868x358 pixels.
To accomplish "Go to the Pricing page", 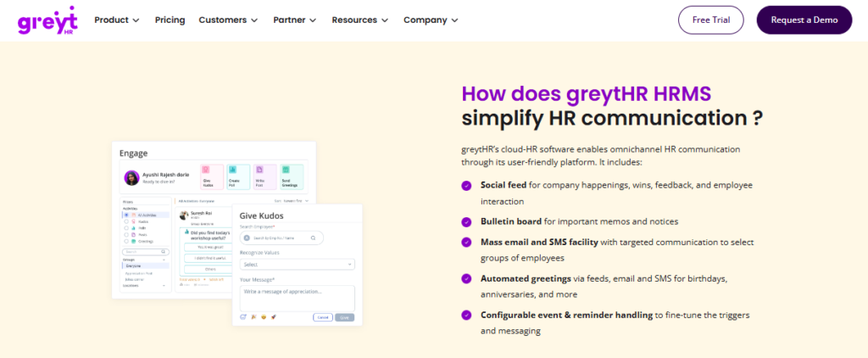I will click(170, 20).
